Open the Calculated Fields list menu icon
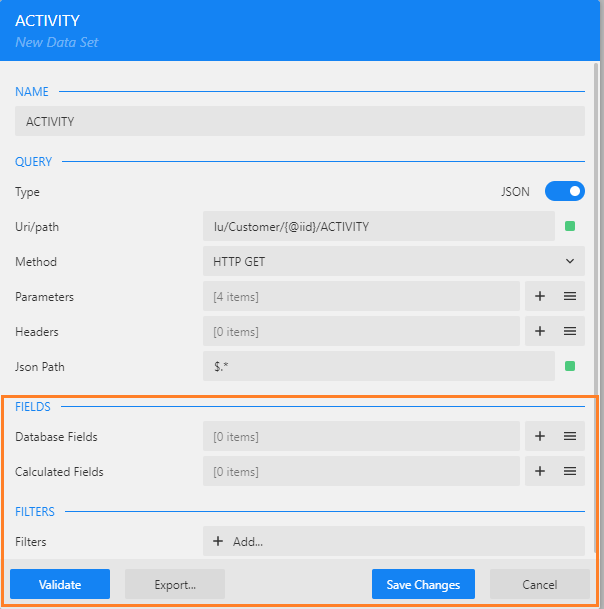Screen dimensions: 604x609 [570, 471]
